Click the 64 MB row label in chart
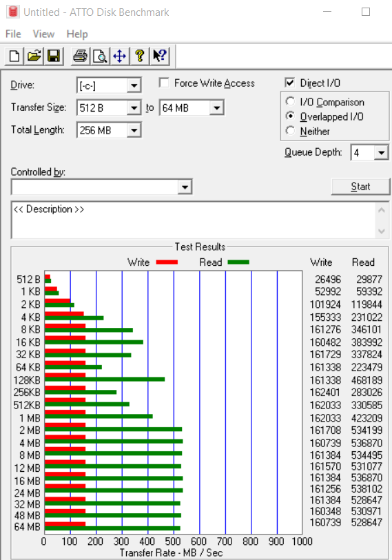 (x=27, y=527)
